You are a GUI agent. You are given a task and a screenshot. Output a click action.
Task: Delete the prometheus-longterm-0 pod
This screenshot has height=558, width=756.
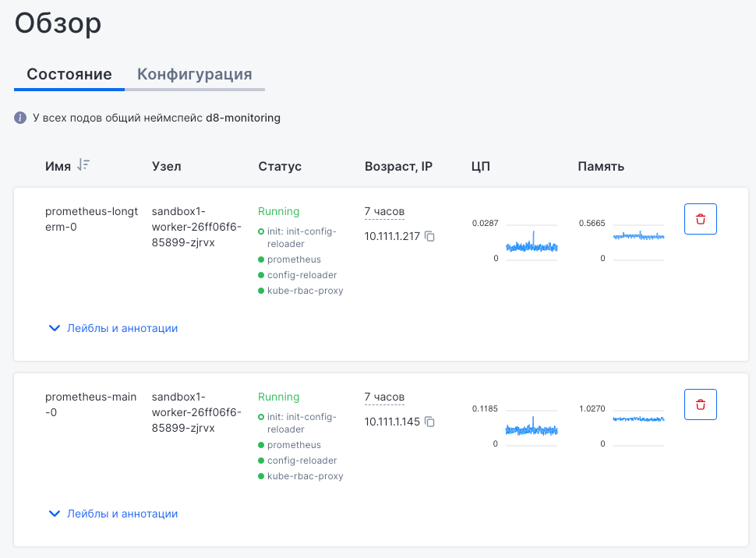(700, 219)
